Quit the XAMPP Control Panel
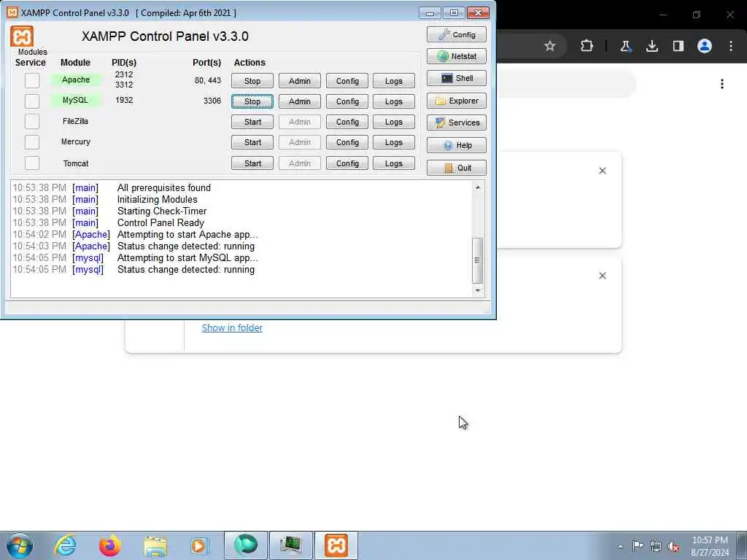Screen dimensions: 747x560 tap(457, 168)
